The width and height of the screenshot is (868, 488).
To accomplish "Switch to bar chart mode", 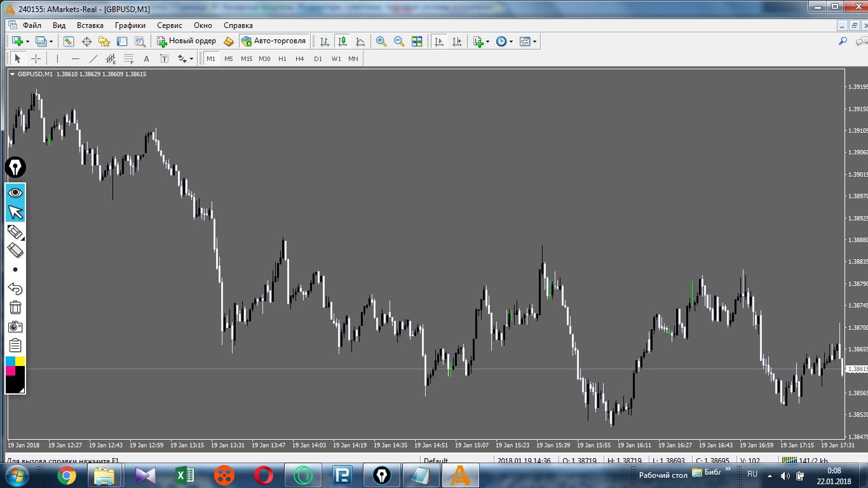I will click(x=325, y=41).
